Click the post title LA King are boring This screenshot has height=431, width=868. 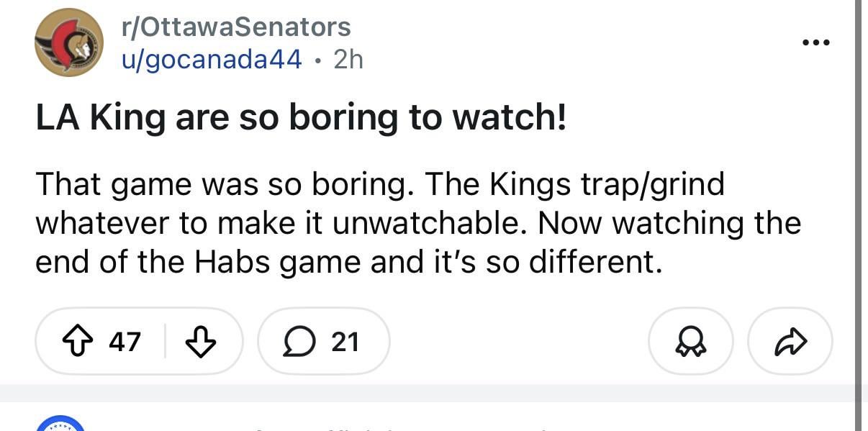tap(302, 117)
